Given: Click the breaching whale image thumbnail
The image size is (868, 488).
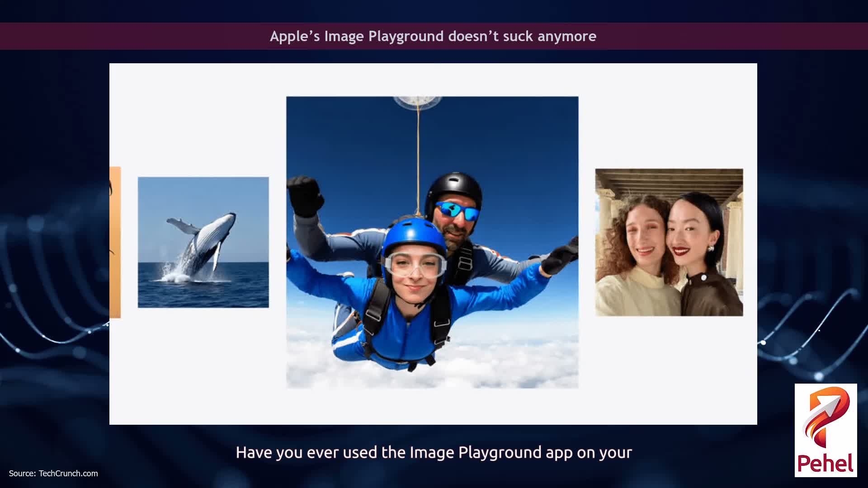Looking at the screenshot, I should click(x=203, y=242).
